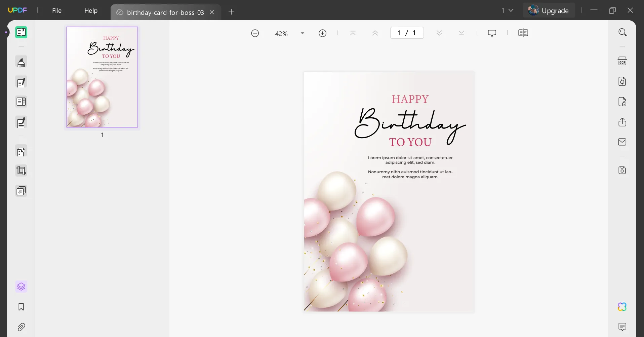Select the page 1 thumbnail

(x=102, y=77)
